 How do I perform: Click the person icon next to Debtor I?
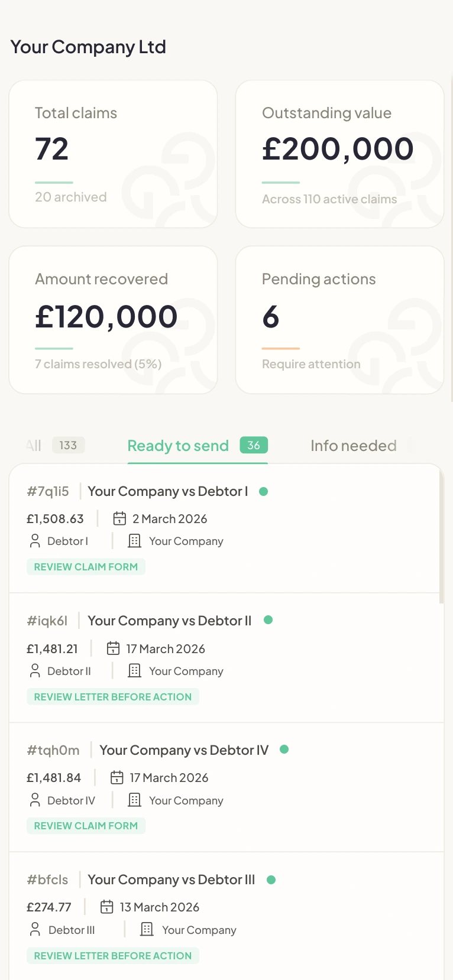35,541
